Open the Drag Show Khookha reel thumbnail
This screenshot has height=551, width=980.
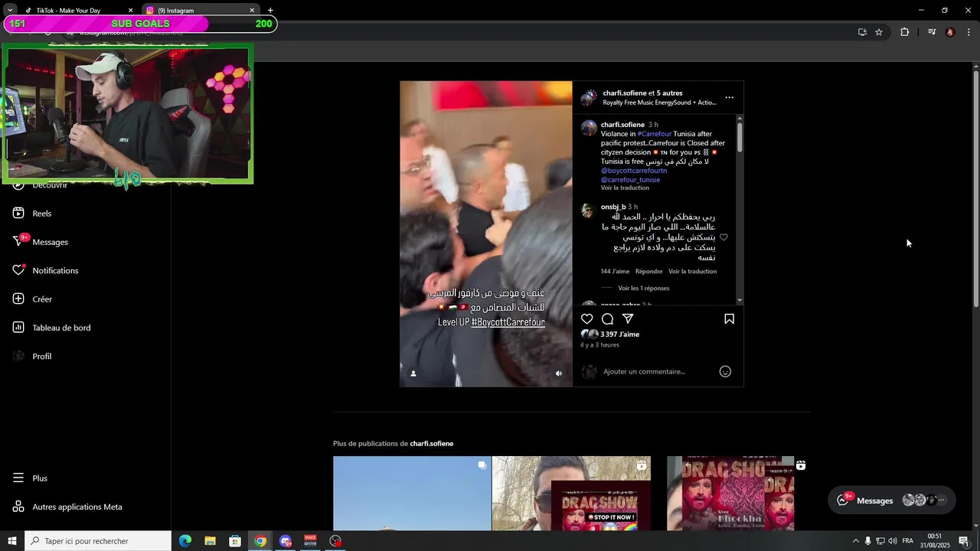click(x=730, y=494)
